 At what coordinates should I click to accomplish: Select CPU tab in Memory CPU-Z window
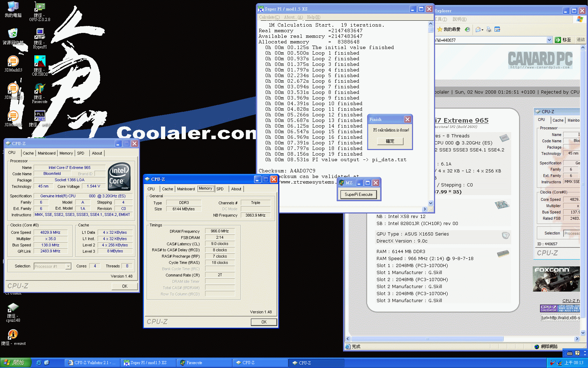tap(151, 189)
